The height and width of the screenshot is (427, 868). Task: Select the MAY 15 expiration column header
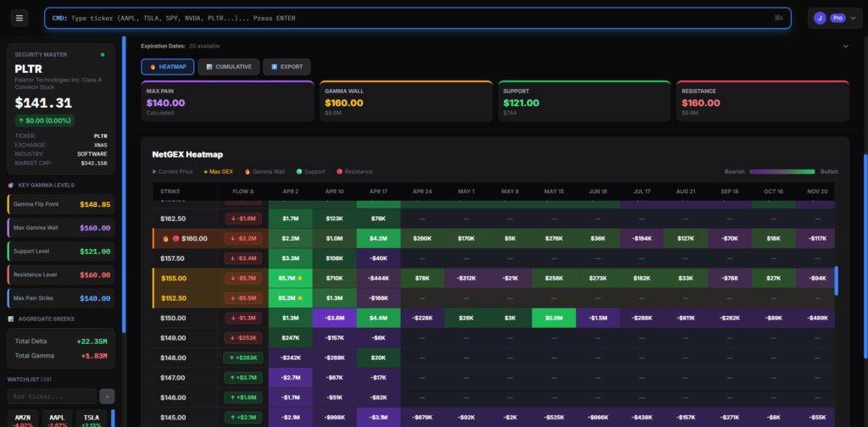click(554, 191)
